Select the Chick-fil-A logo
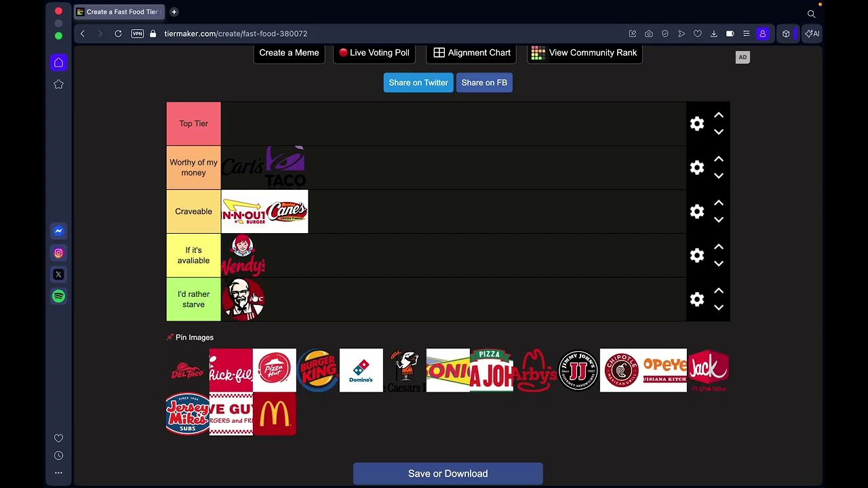 click(x=231, y=371)
